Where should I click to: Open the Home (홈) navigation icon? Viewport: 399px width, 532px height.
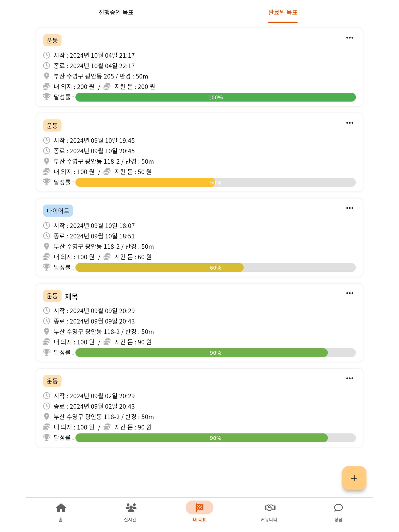point(61,508)
